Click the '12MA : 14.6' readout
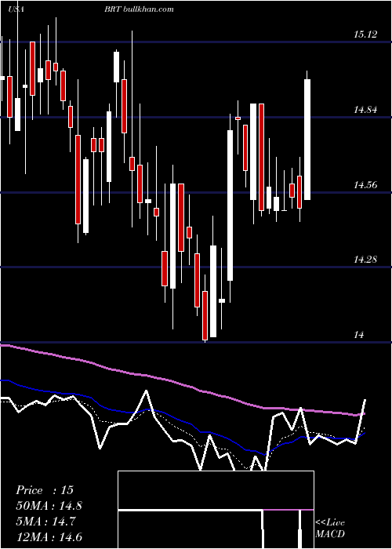The width and height of the screenshot is (392, 549). click(x=49, y=537)
